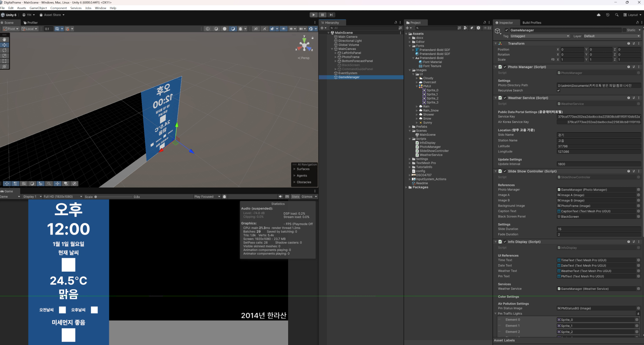The height and width of the screenshot is (345, 644).
Task: Select the Hand tool in Scene view
Action: point(4,40)
